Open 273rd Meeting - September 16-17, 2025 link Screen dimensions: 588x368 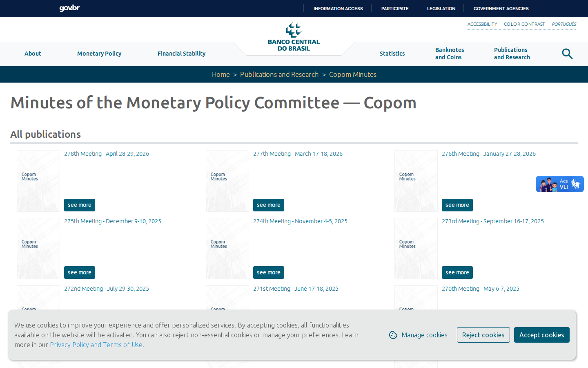coord(493,221)
